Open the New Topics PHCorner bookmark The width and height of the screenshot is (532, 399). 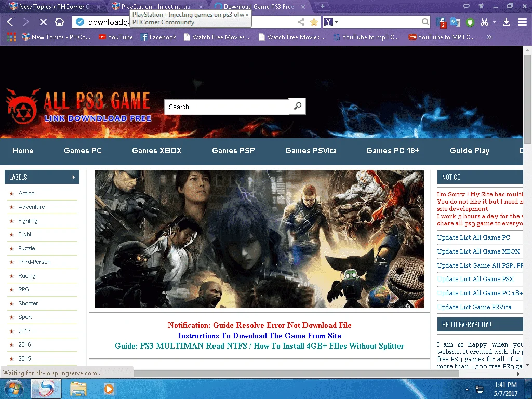point(56,37)
